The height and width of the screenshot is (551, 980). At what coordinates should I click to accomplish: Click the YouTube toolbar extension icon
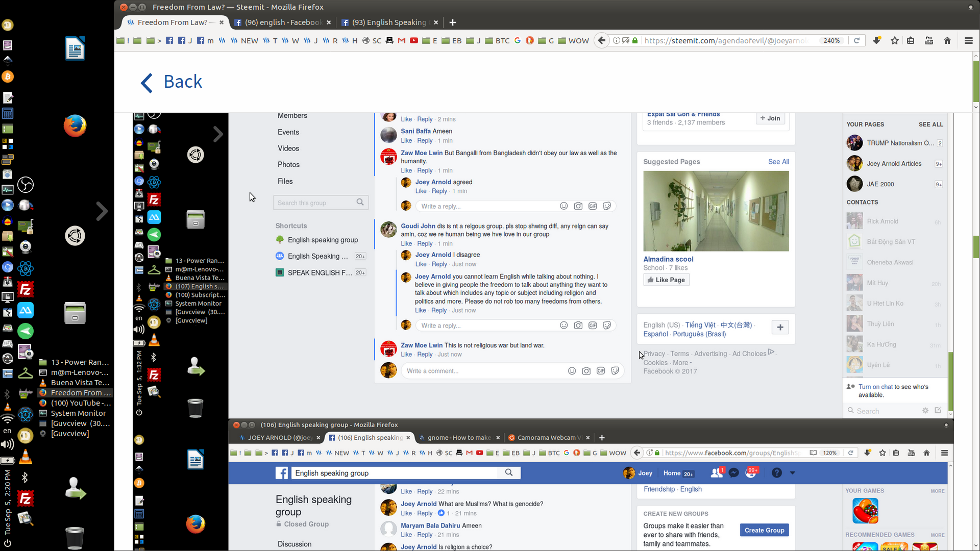pyautogui.click(x=929, y=40)
